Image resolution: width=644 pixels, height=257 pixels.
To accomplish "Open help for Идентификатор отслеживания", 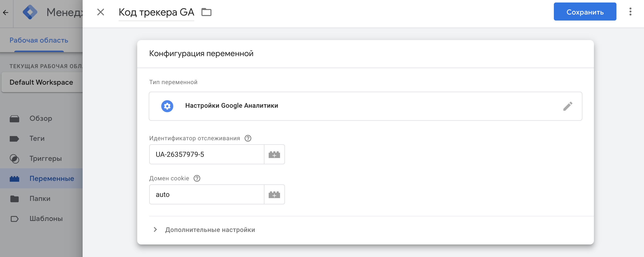I will (x=248, y=138).
